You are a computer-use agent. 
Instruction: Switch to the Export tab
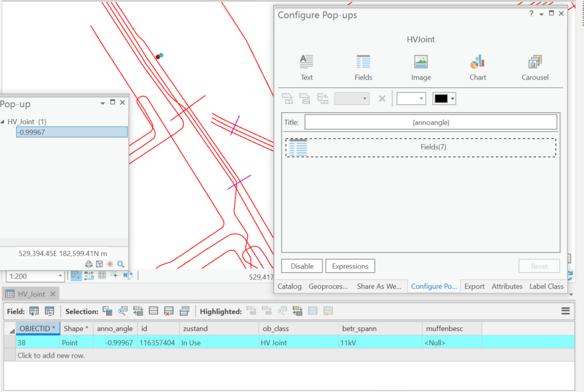474,286
